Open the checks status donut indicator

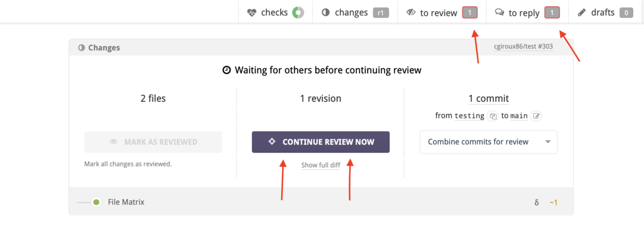point(298,13)
